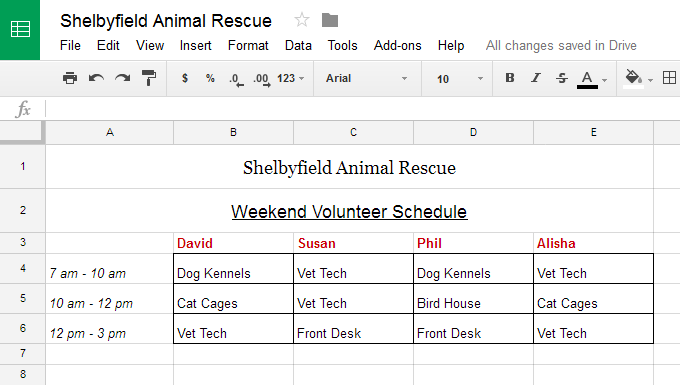Open the 123 number format dropdown
The width and height of the screenshot is (680, 385).
click(x=291, y=78)
